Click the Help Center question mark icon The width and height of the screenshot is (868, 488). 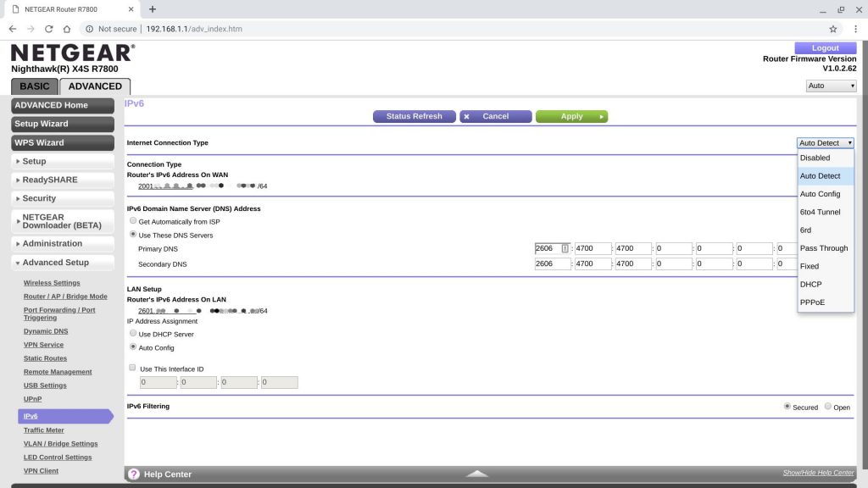point(133,474)
